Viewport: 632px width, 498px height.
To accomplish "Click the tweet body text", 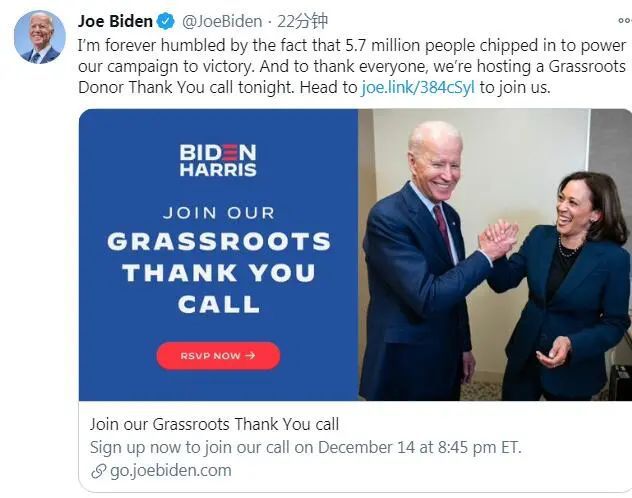I will pos(351,66).
